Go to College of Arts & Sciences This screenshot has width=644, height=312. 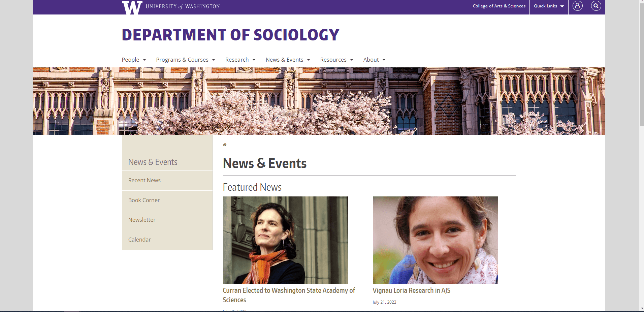(499, 6)
